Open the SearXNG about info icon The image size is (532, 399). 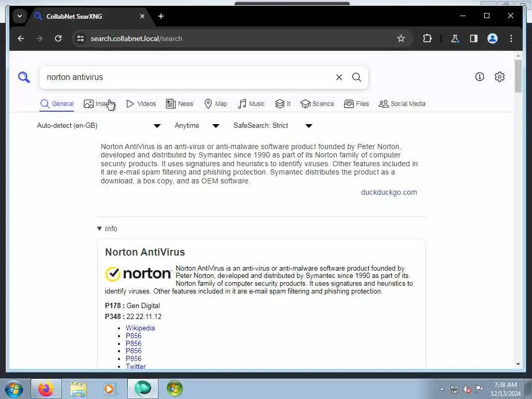(480, 77)
